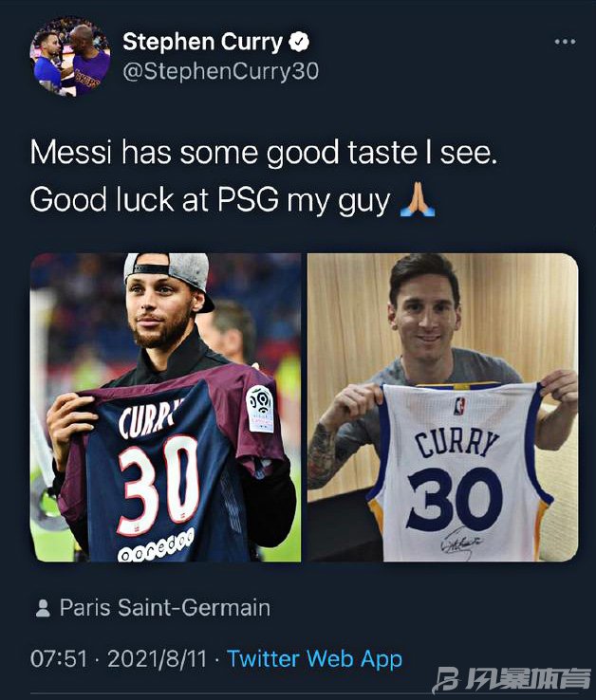Open the three-dot more options menu
Screen dimensions: 596x700
click(x=565, y=42)
